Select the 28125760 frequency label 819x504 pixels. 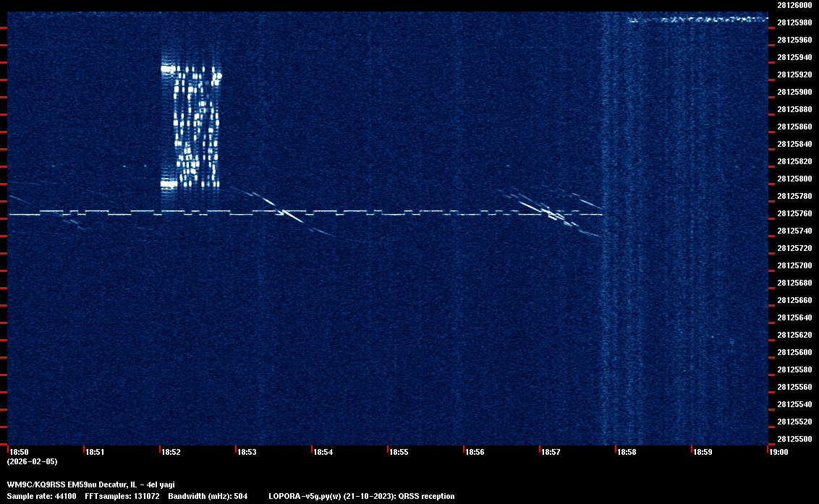point(794,214)
